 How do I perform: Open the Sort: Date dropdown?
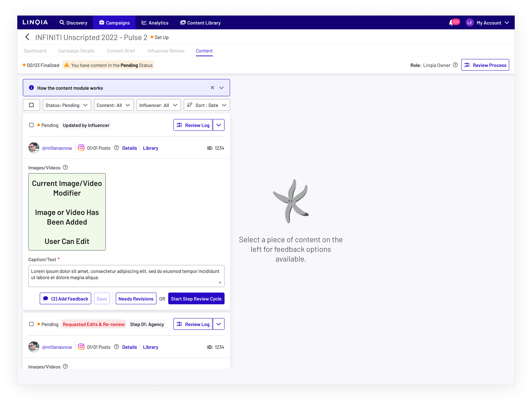207,105
